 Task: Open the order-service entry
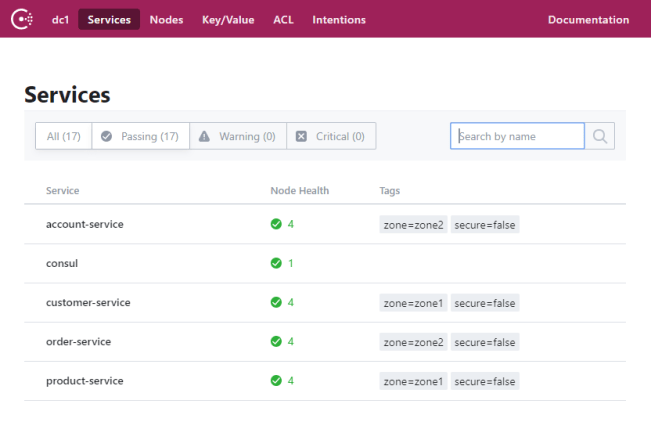(78, 341)
